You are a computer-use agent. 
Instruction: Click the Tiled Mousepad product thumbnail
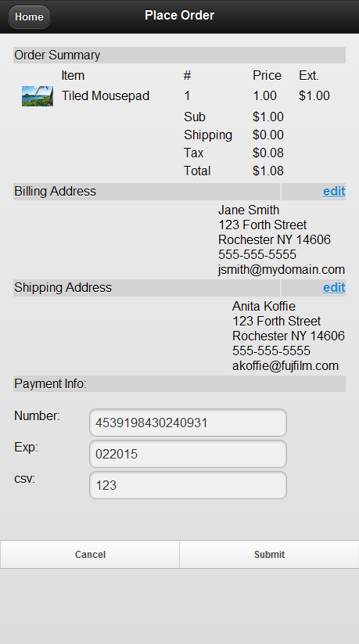click(38, 96)
